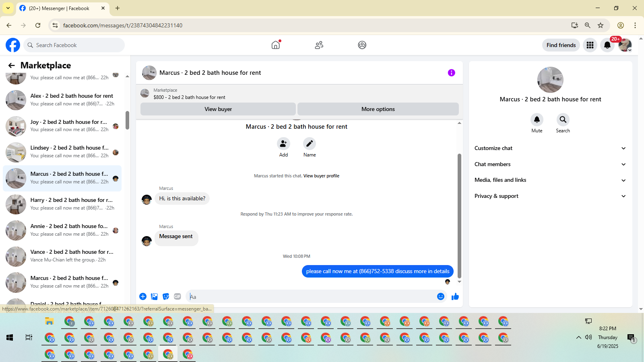Open Vance 2 bed 2 bath conversation

[62, 256]
